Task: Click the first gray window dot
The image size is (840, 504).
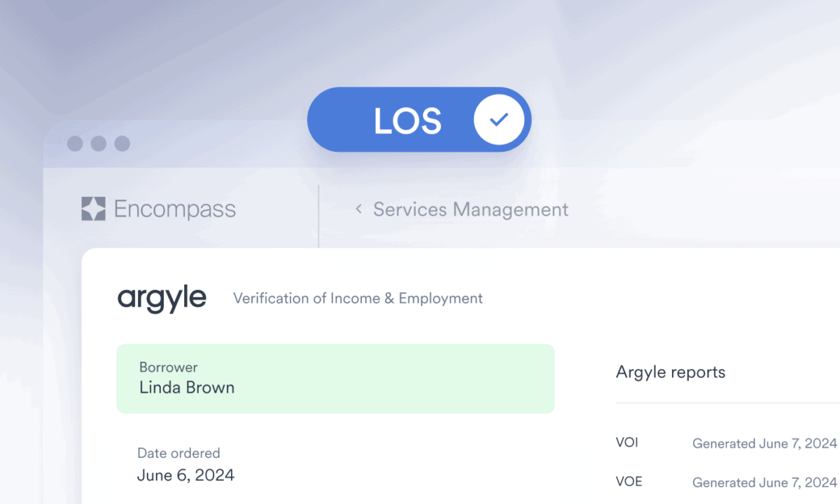Action: coord(75,143)
